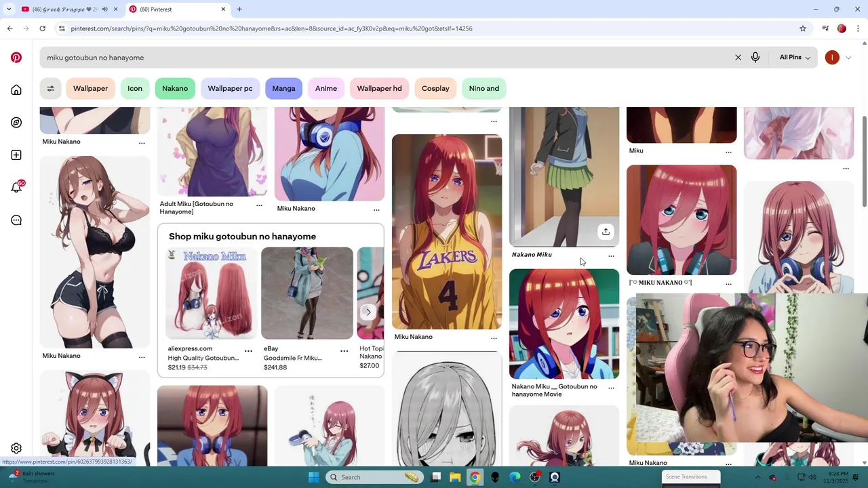Open the profile avatar button
Viewport: 868px width, 488px height.
tap(832, 58)
